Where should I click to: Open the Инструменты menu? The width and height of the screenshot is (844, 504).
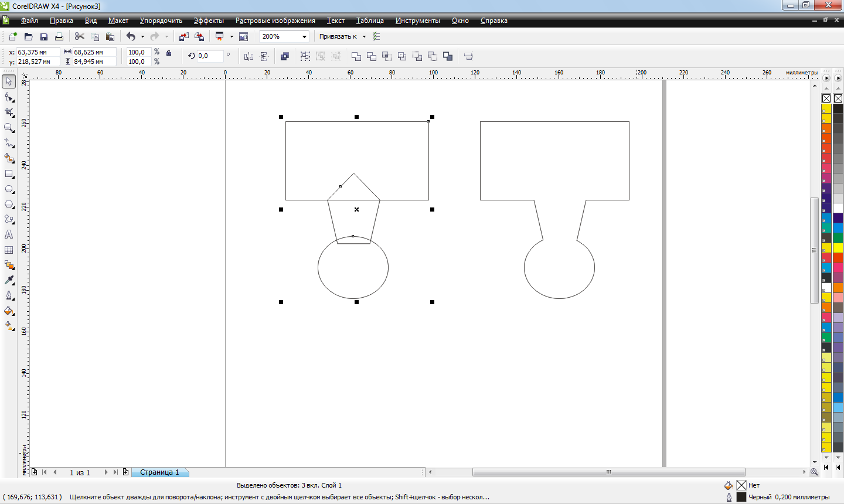point(417,21)
